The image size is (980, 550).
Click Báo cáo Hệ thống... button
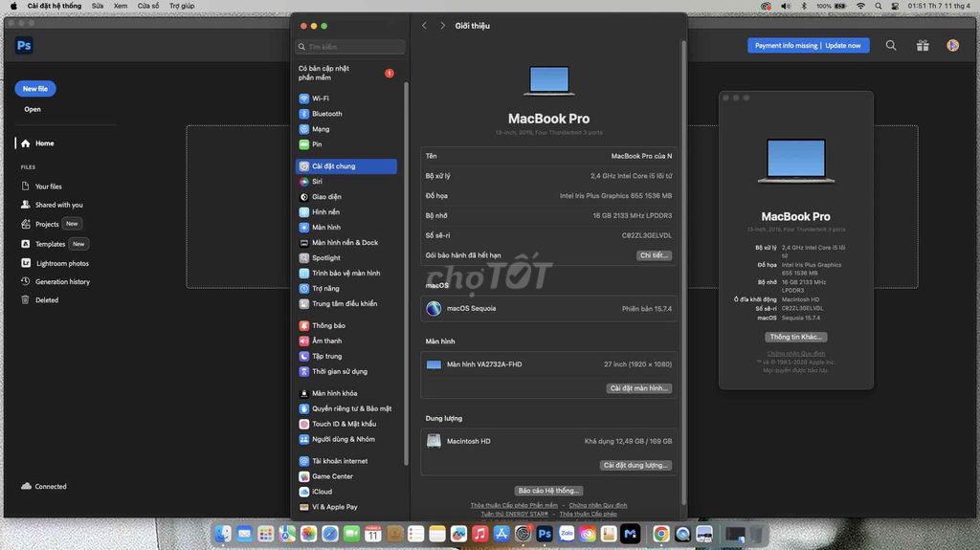548,491
